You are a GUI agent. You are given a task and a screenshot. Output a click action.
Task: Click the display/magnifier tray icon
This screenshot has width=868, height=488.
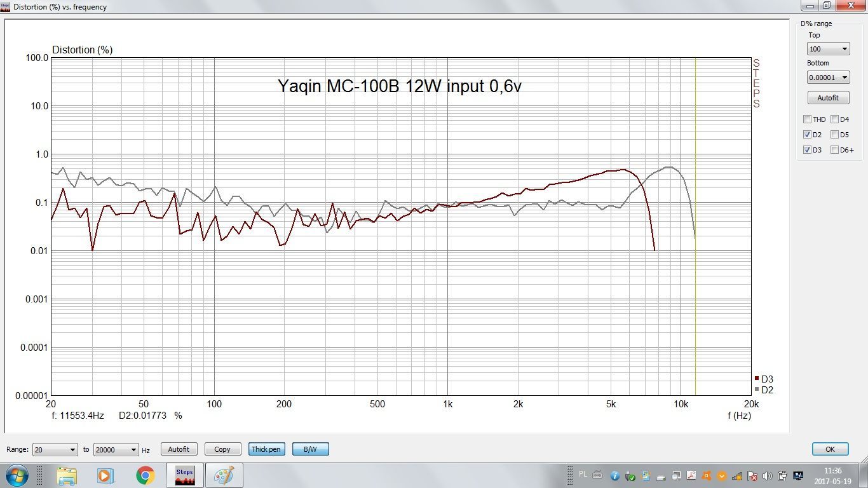676,476
